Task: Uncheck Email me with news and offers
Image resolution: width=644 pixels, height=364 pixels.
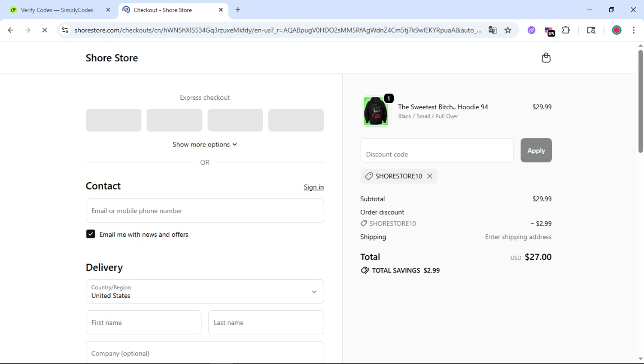Action: tap(91, 234)
